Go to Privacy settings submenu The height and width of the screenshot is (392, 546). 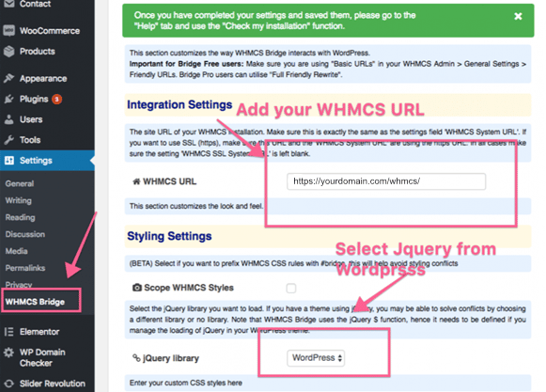(x=19, y=284)
